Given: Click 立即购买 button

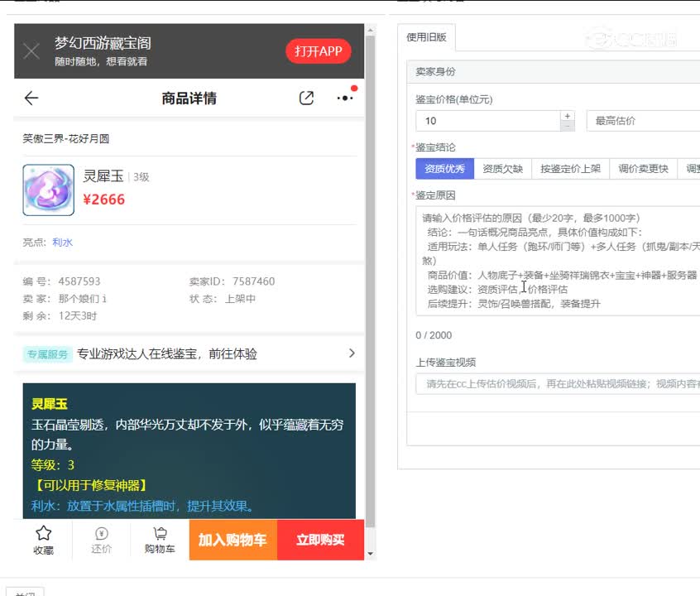Looking at the screenshot, I should pos(320,540).
